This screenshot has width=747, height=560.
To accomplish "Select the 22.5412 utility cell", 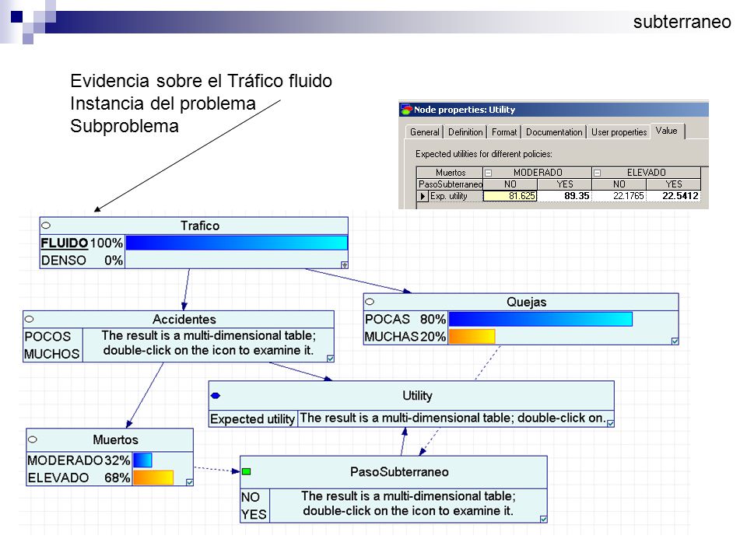I will [673, 196].
